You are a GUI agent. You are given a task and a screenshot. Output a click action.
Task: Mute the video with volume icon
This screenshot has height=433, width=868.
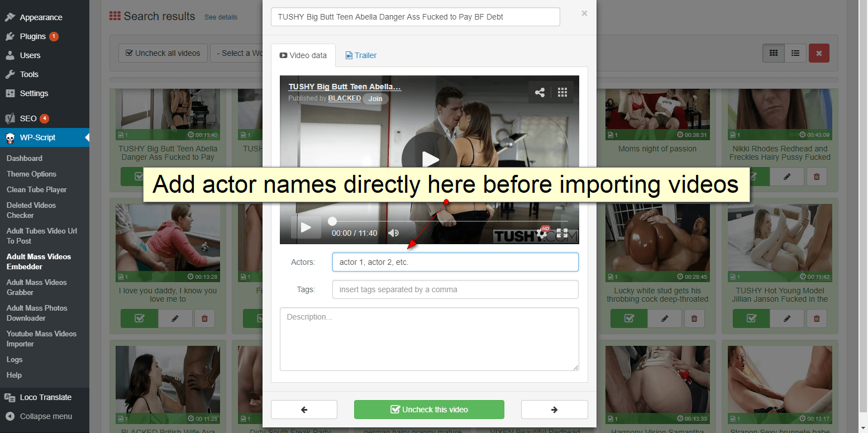[x=394, y=233]
